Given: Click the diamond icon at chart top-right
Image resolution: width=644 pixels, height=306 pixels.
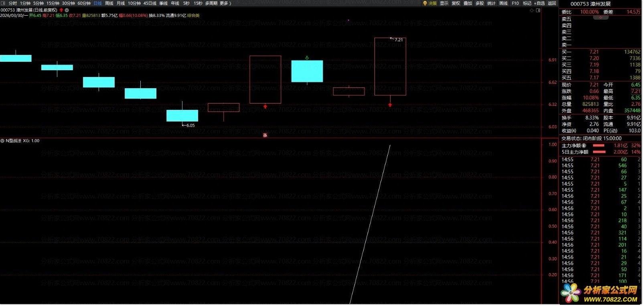Looking at the screenshot, I should tap(532, 10).
